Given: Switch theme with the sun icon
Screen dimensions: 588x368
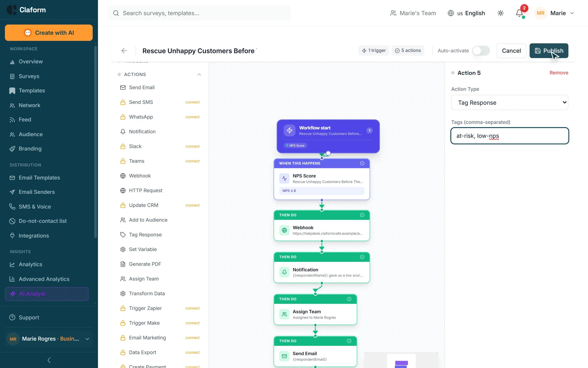Looking at the screenshot, I should pyautogui.click(x=501, y=13).
